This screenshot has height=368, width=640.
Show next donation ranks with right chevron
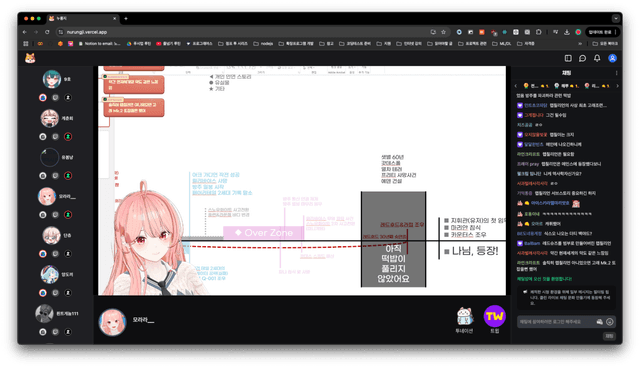coord(617,86)
